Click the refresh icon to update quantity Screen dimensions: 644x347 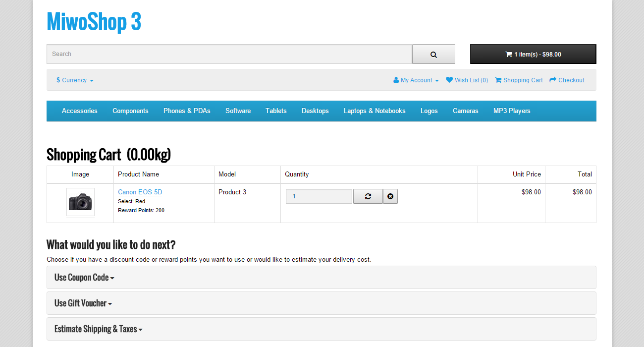click(x=368, y=196)
